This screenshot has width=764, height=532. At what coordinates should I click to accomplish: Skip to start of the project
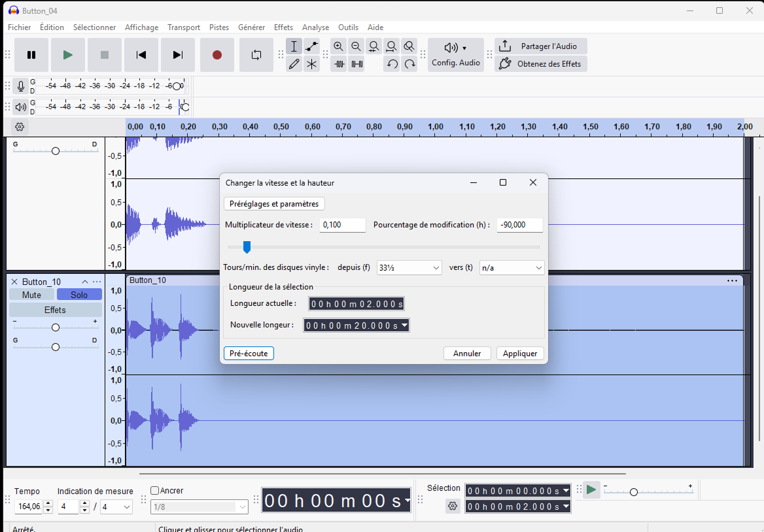141,55
